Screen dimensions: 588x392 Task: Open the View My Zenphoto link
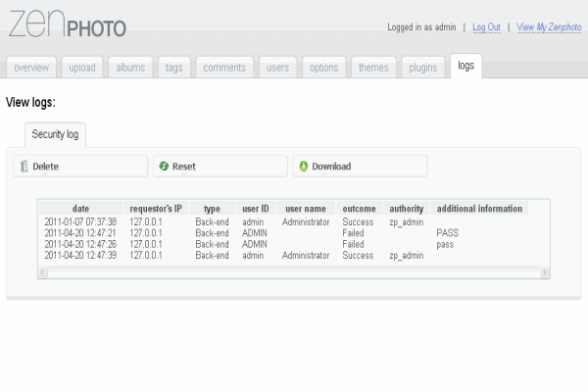[549, 27]
